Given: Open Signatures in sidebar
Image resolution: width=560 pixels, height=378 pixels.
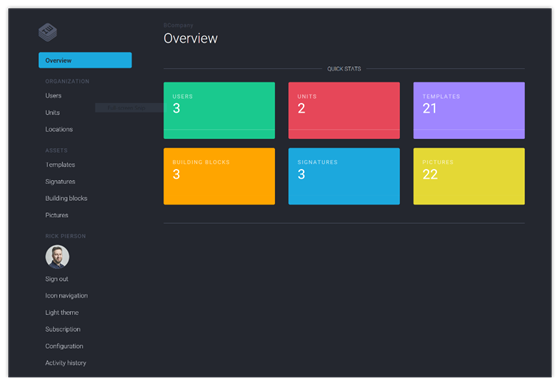Looking at the screenshot, I should point(60,181).
